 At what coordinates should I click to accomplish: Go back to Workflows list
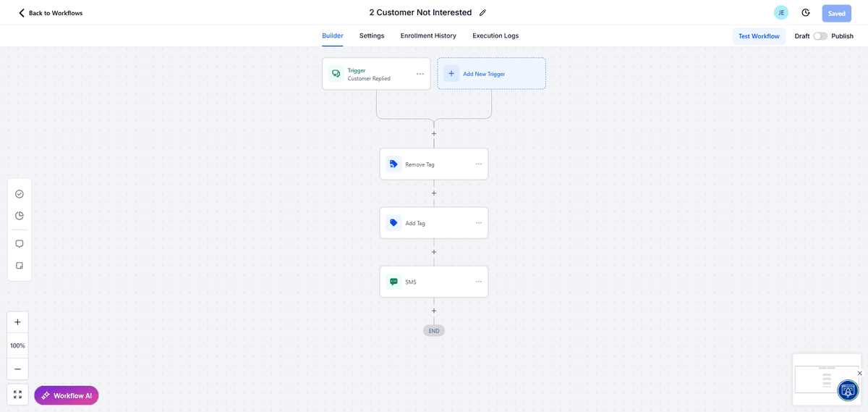[50, 13]
